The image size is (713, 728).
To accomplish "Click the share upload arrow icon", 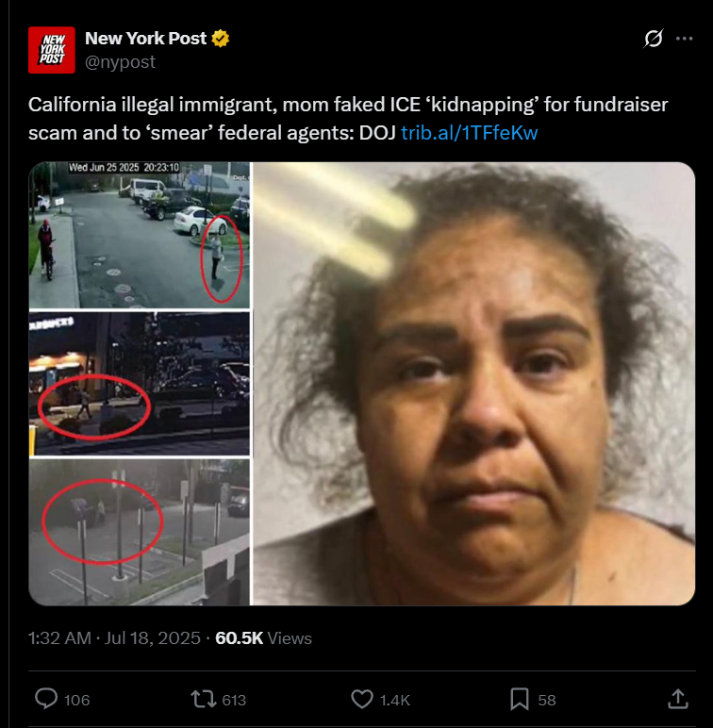I will coord(678,699).
